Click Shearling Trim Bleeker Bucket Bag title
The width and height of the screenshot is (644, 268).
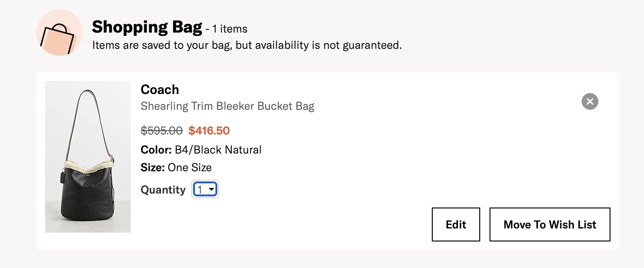228,106
